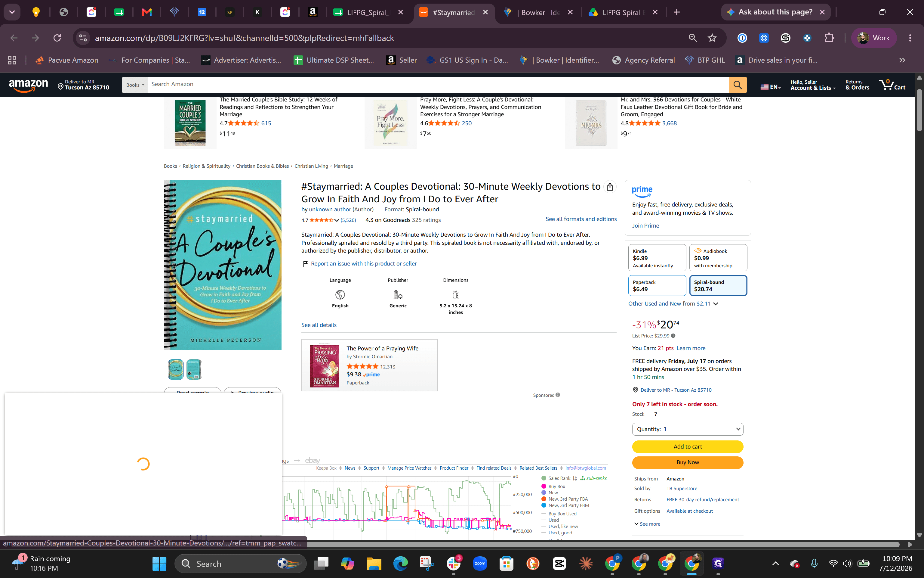The height and width of the screenshot is (578, 924).
Task: Expand the star rating breakdown chevron
Action: (336, 220)
